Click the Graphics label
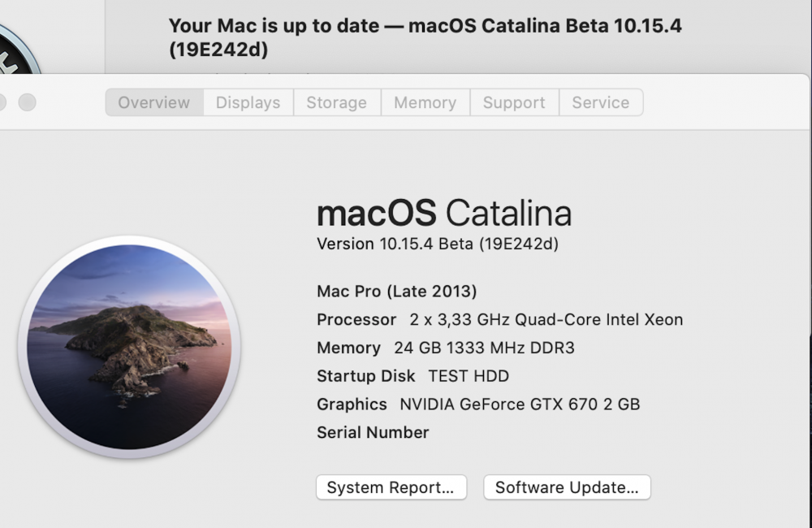Image resolution: width=812 pixels, height=528 pixels. [352, 405]
